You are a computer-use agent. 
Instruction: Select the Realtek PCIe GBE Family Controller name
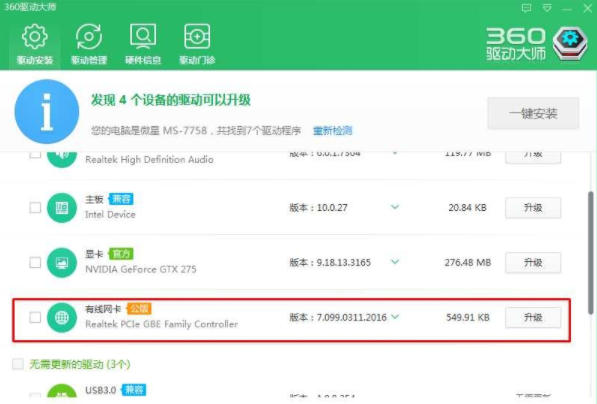pyautogui.click(x=161, y=324)
